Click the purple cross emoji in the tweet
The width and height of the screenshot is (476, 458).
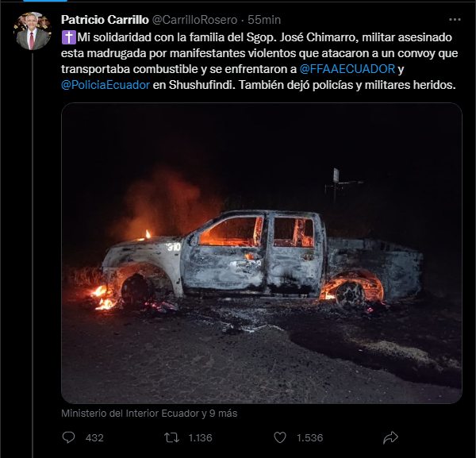point(68,37)
